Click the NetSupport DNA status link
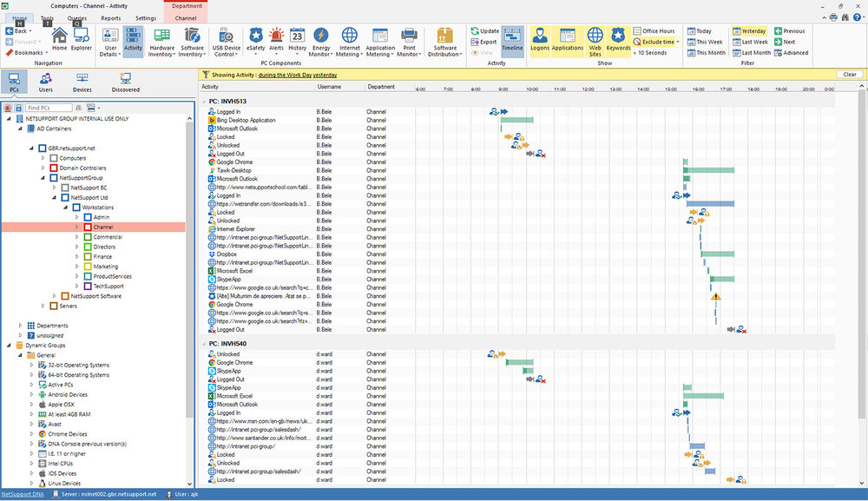This screenshot has width=868, height=501. click(23, 494)
